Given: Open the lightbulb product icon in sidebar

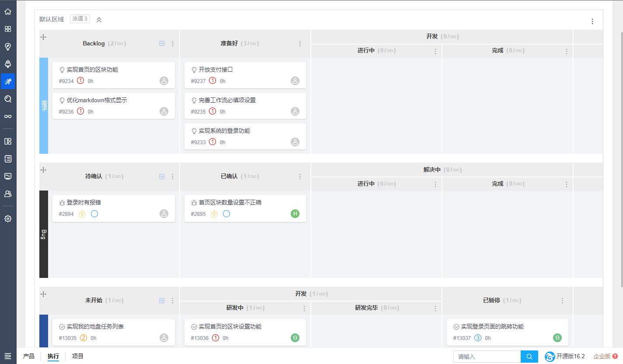Looking at the screenshot, I should click(8, 46).
